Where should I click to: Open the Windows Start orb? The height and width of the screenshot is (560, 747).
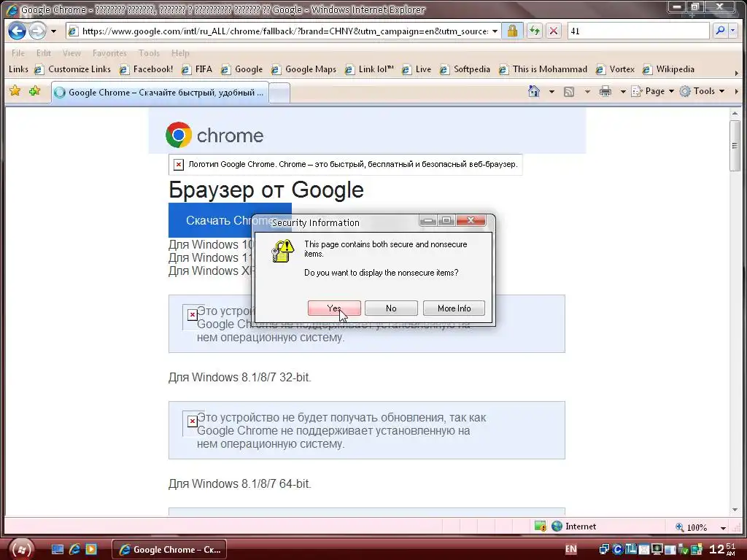click(x=21, y=548)
